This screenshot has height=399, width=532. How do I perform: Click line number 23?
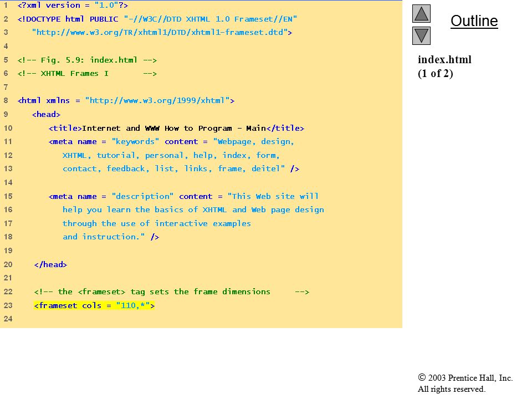coord(8,305)
